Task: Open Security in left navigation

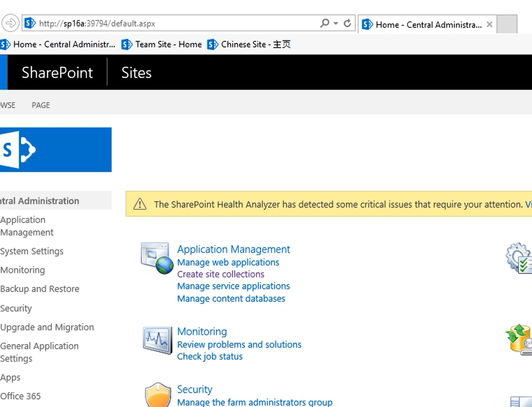Action: point(16,308)
